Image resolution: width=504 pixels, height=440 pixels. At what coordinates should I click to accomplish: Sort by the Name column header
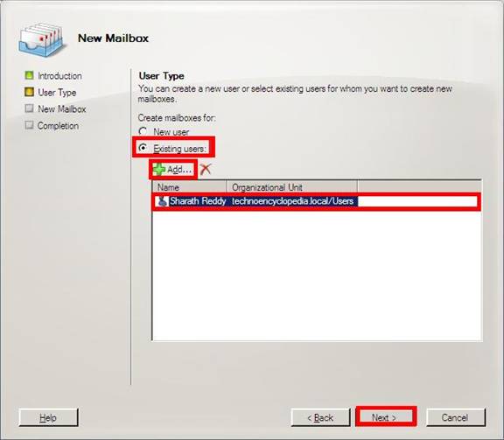click(190, 187)
